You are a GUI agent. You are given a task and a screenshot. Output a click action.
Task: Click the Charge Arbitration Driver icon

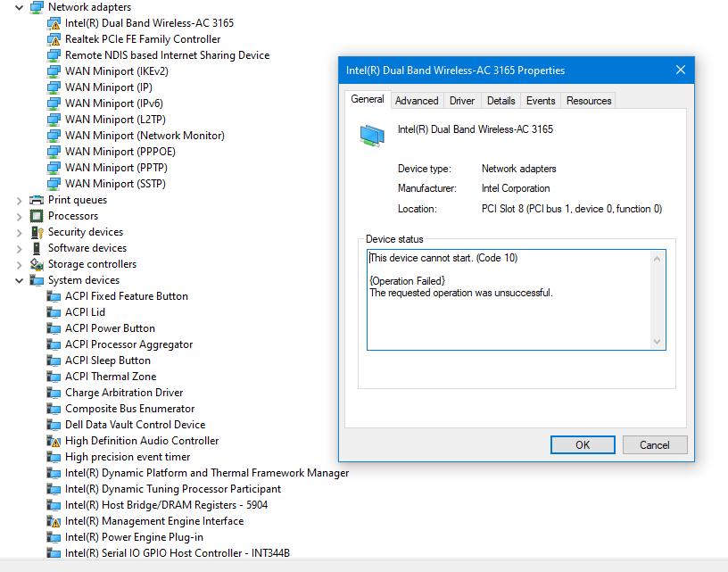click(54, 393)
